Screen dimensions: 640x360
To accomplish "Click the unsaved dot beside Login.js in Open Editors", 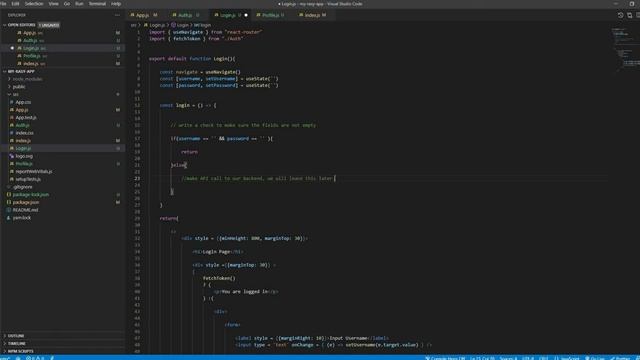I will point(12,48).
